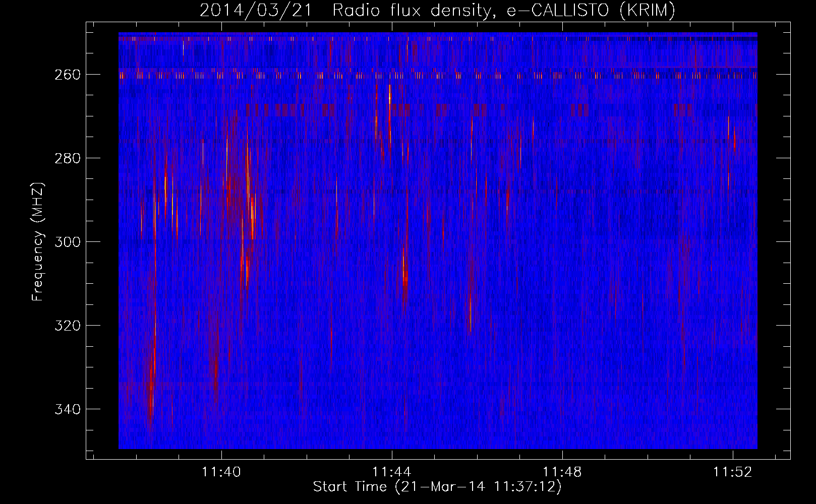The height and width of the screenshot is (504, 816).
Task: Click the 280 frequency tick label
Action: click(x=68, y=158)
